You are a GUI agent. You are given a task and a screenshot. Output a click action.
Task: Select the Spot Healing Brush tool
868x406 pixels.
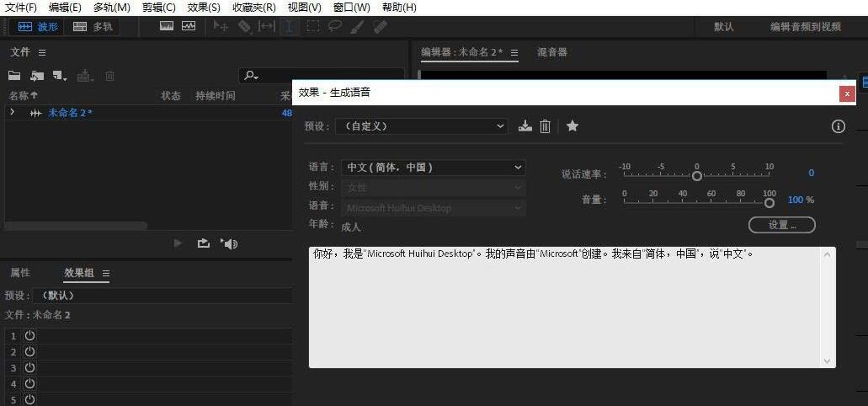380,26
